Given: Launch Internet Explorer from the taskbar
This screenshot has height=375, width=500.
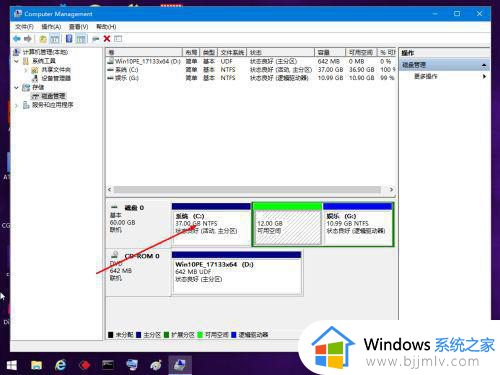Looking at the screenshot, I should point(60,365).
